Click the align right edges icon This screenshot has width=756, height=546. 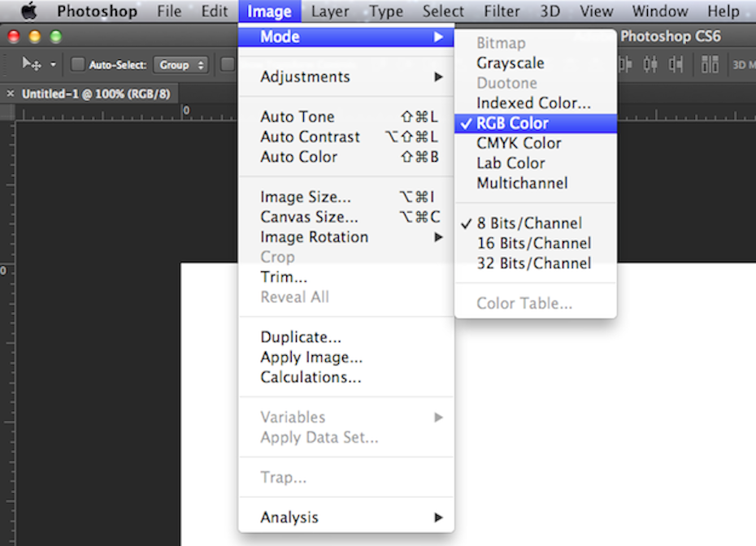coord(676,64)
